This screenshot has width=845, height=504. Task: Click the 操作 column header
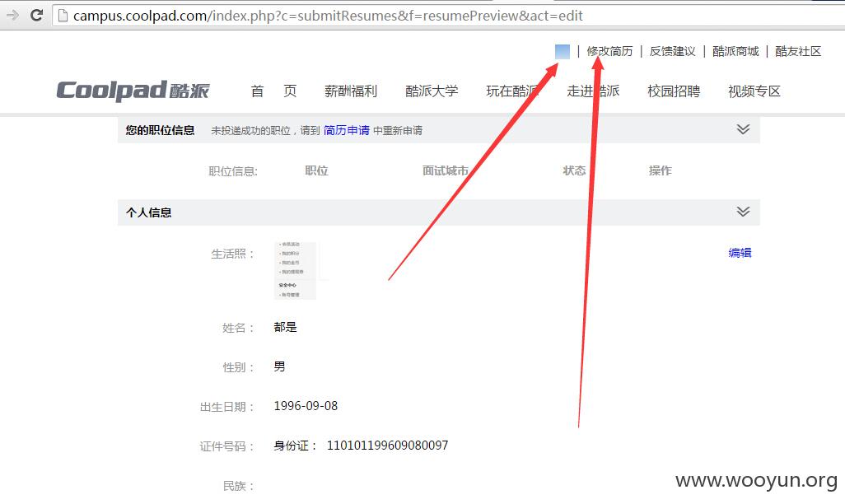pyautogui.click(x=661, y=170)
